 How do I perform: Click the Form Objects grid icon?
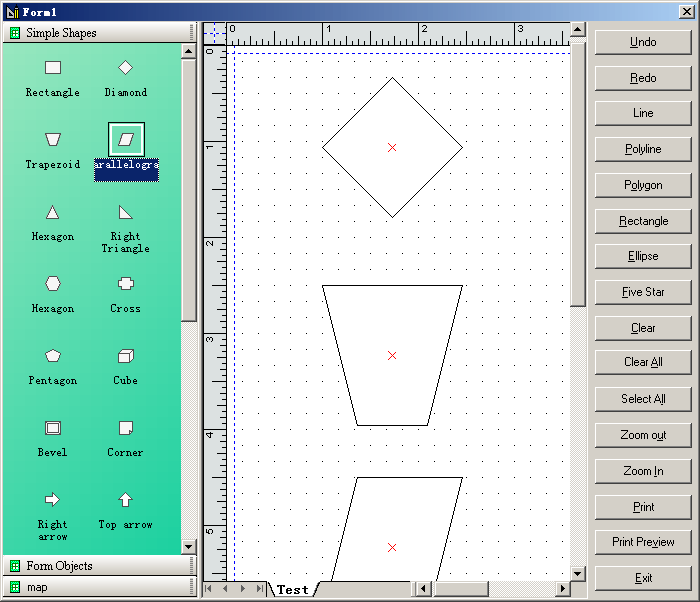(x=15, y=566)
